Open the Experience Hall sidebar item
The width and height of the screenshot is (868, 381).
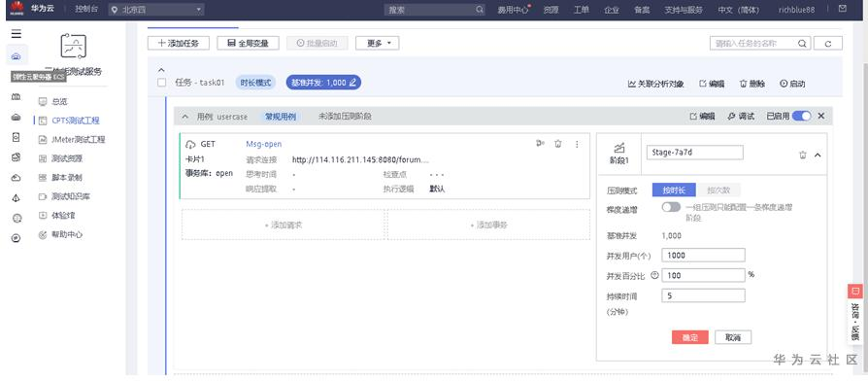point(63,216)
